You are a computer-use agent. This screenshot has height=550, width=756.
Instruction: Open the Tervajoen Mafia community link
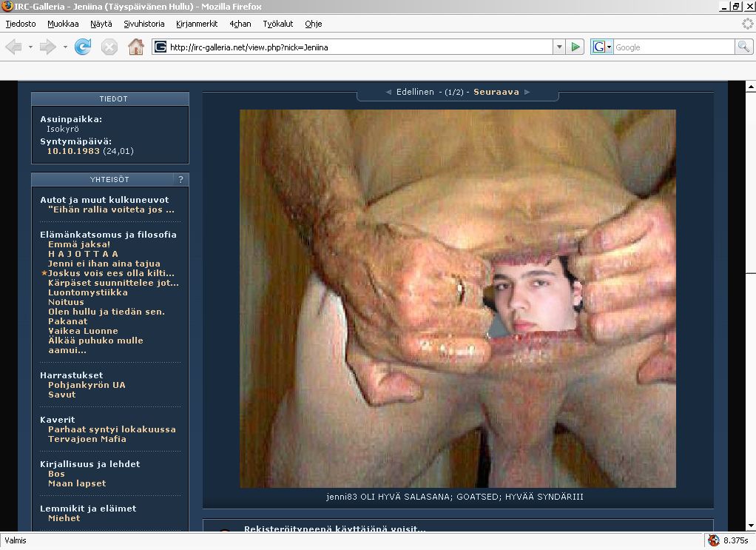click(x=87, y=439)
